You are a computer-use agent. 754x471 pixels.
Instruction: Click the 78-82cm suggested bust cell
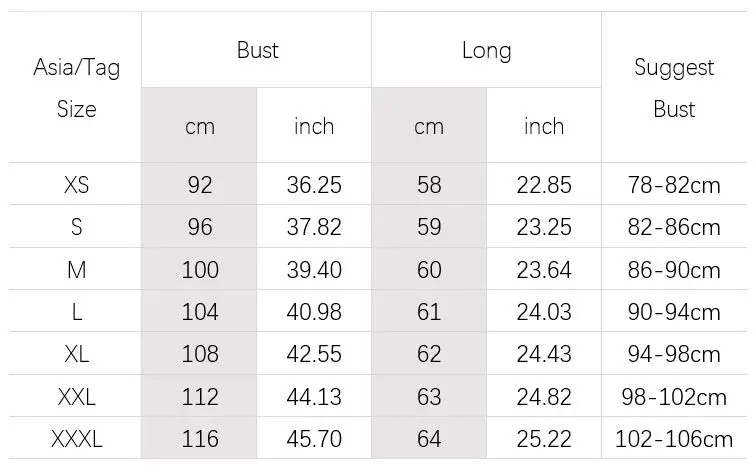tap(674, 185)
